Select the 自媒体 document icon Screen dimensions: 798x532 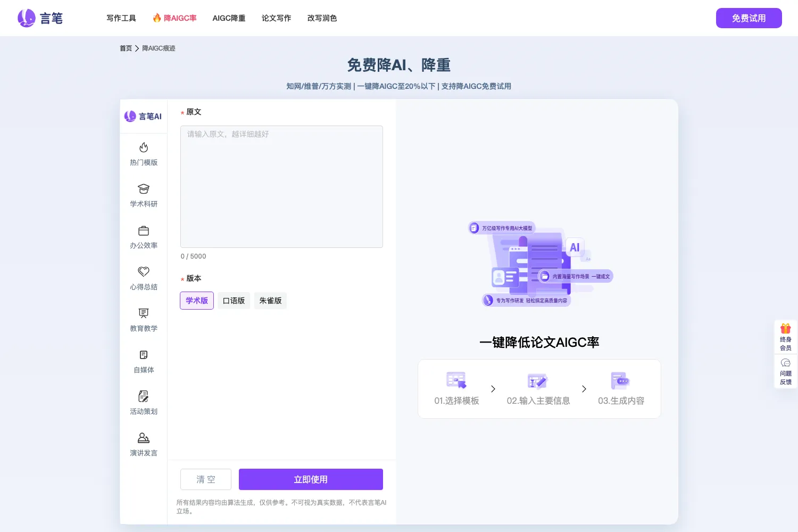pos(144,355)
